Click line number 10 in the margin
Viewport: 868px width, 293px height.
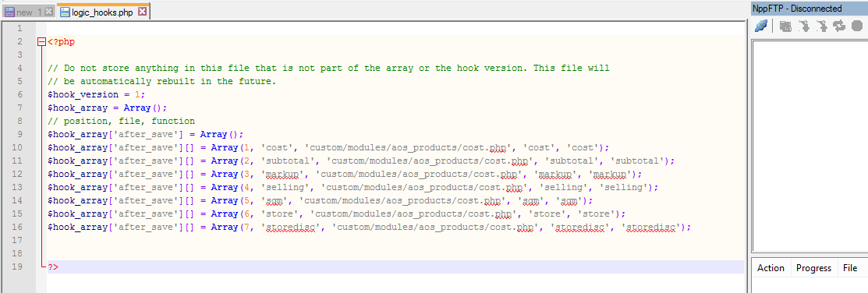click(x=18, y=147)
